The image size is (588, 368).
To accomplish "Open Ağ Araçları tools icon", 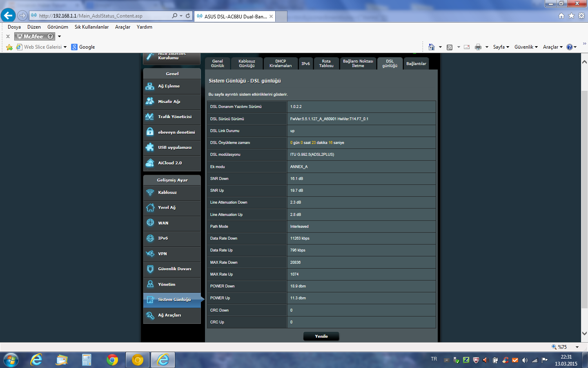I will tap(150, 315).
